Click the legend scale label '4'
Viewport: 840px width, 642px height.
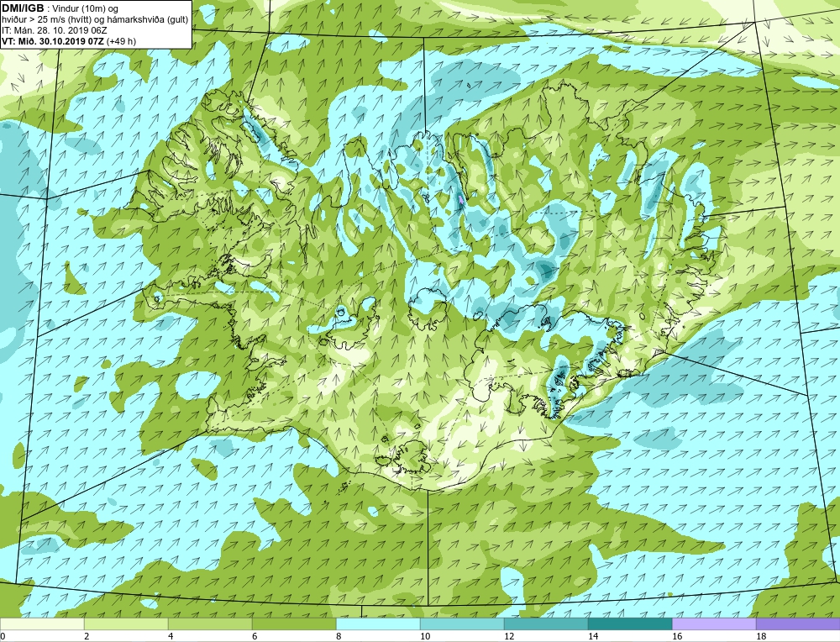171,636
